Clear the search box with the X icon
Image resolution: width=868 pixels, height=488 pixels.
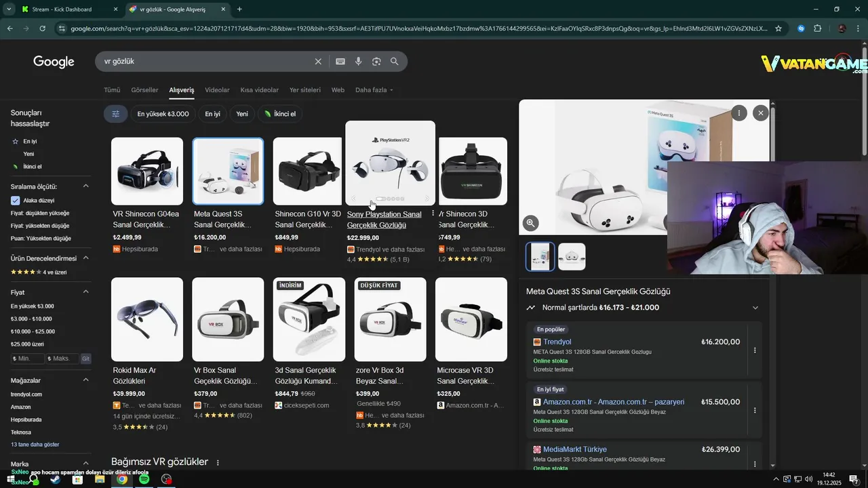pos(318,62)
